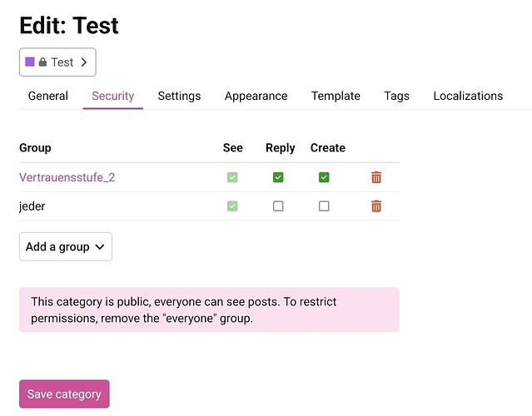Toggle See checkbox for Vertrauensstufe_2

coord(232,177)
